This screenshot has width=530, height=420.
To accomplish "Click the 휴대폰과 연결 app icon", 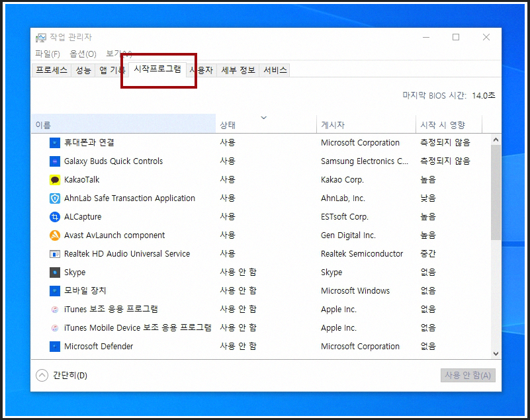I will [55, 143].
